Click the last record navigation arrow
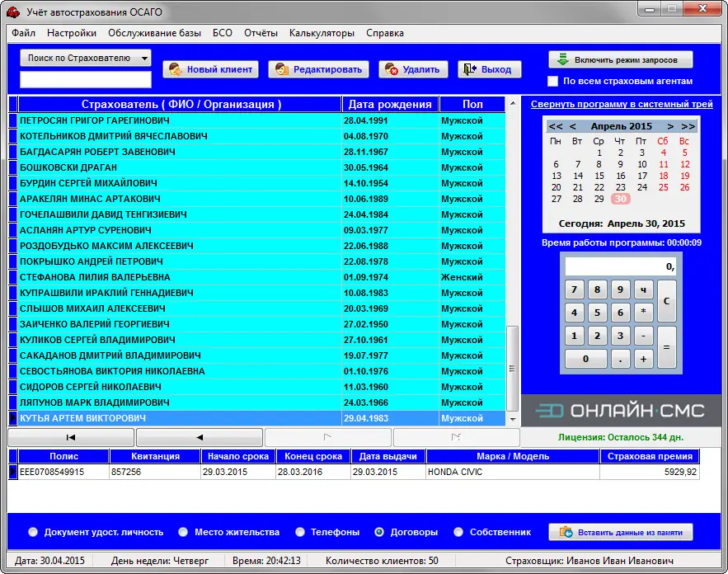The width and height of the screenshot is (728, 574). point(456,437)
